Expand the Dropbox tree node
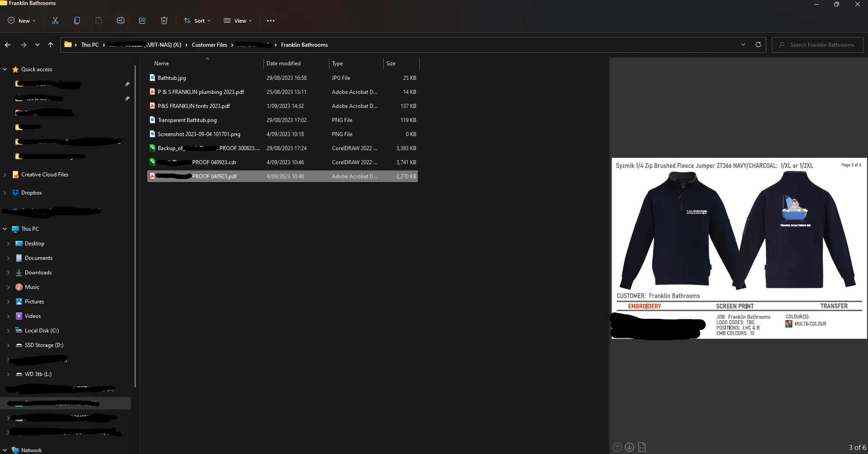This screenshot has height=454, width=868. tap(5, 193)
